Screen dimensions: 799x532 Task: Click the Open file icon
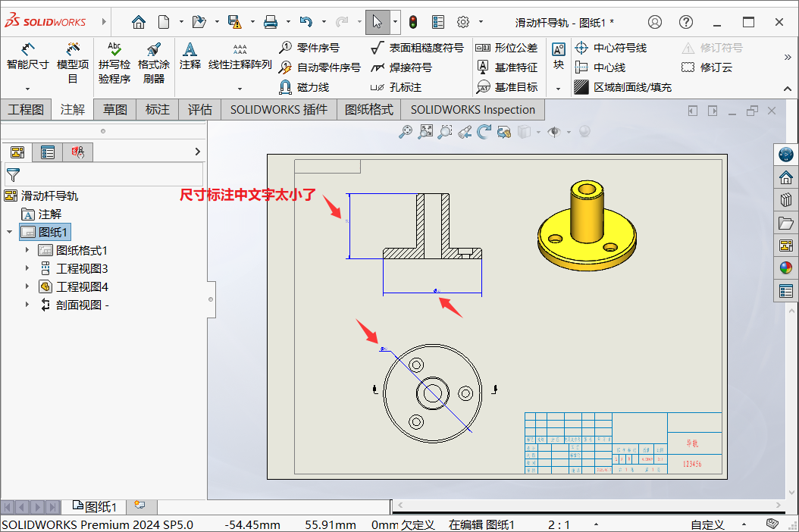pyautogui.click(x=199, y=22)
